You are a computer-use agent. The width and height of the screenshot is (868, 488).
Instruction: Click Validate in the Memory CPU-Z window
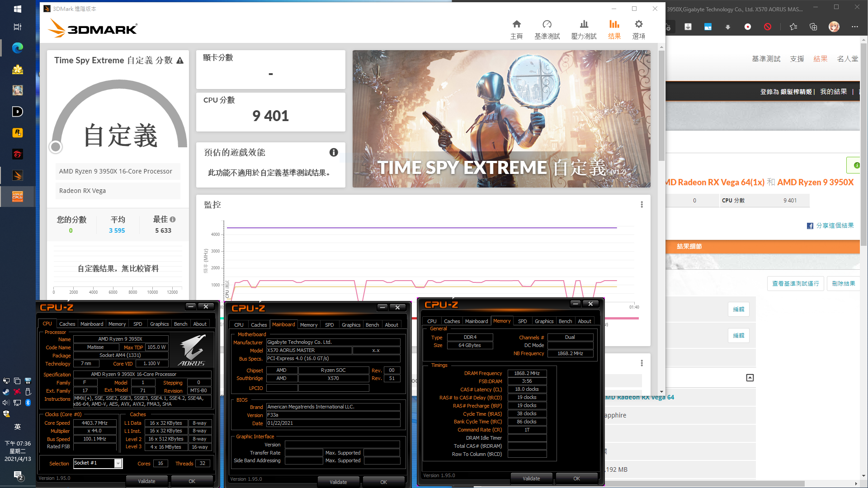[531, 479]
